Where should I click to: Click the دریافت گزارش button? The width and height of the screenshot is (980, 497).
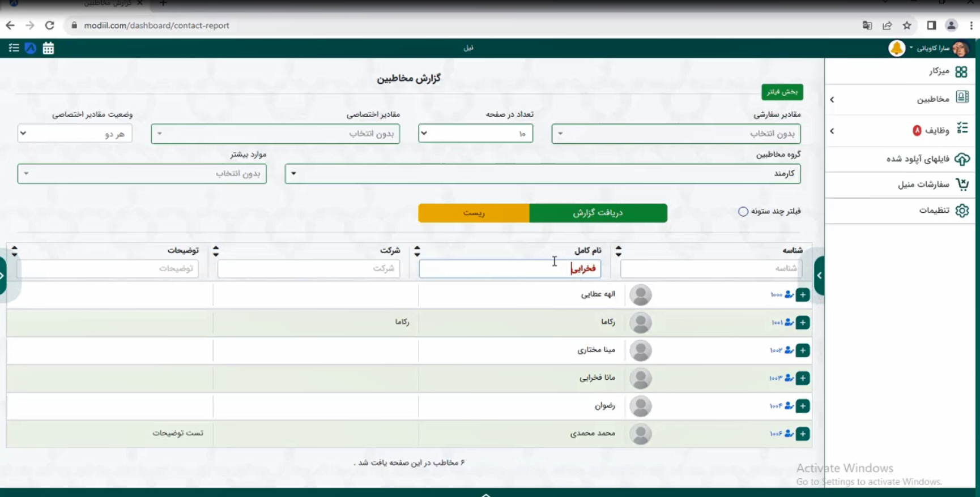coord(598,213)
